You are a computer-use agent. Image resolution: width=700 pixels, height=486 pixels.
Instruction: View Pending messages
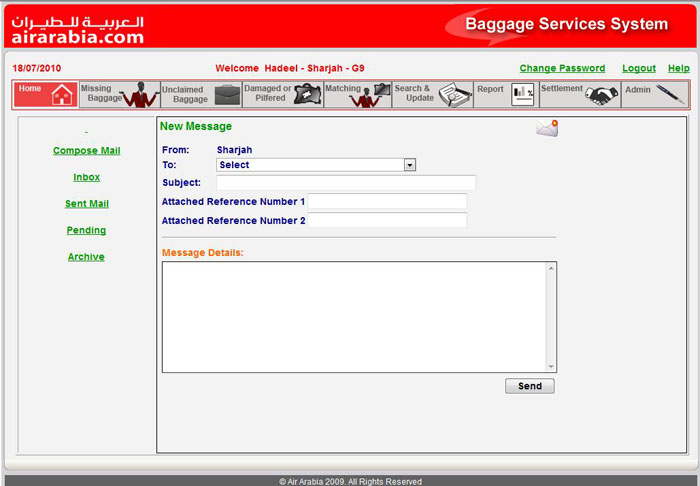[x=86, y=230]
